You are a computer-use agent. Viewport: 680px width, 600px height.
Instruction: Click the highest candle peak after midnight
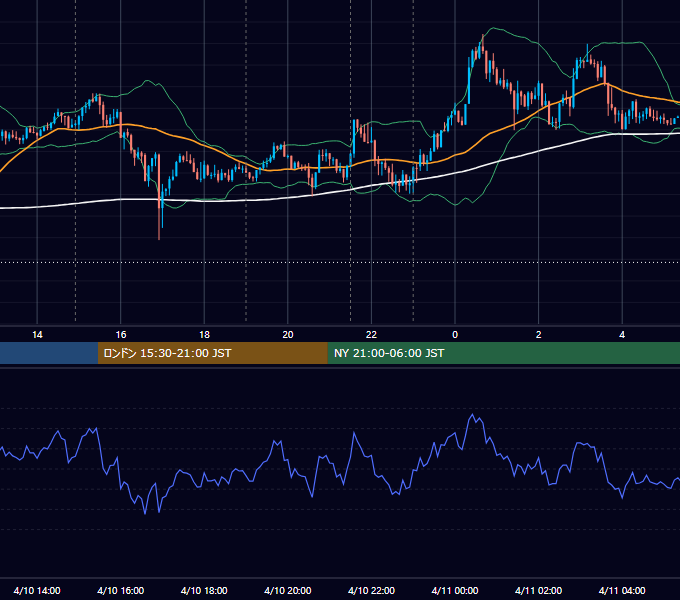click(482, 44)
